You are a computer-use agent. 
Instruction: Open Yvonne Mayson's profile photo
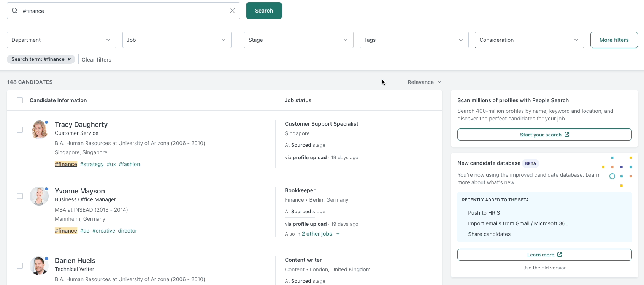pyautogui.click(x=39, y=196)
